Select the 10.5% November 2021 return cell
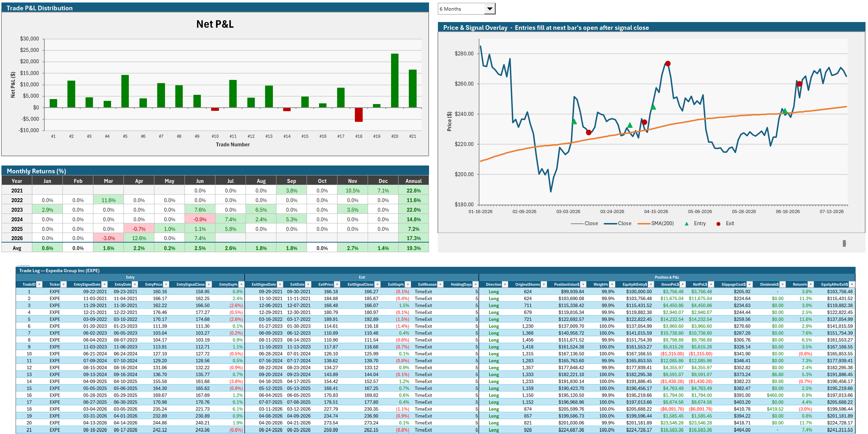This screenshot has height=434, width=868. coord(353,191)
